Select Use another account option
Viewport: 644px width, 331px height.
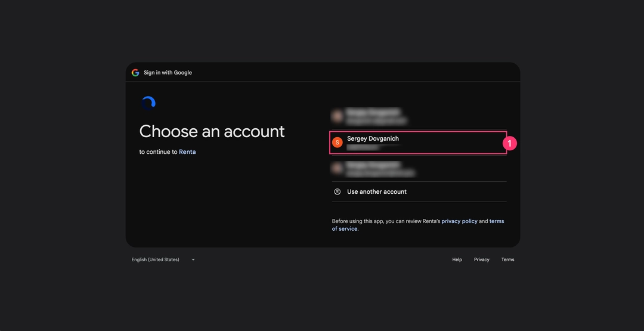click(376, 192)
